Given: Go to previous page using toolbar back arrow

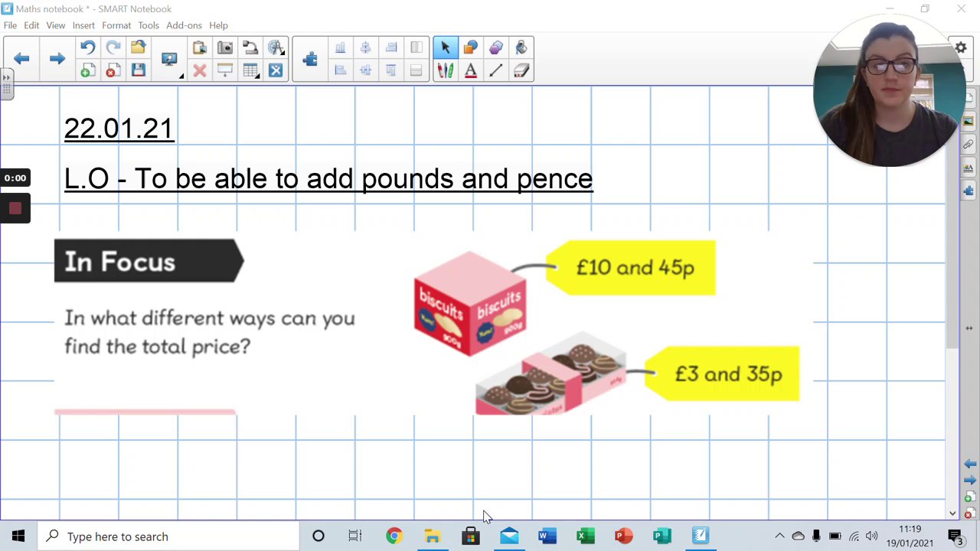Looking at the screenshot, I should pyautogui.click(x=21, y=59).
